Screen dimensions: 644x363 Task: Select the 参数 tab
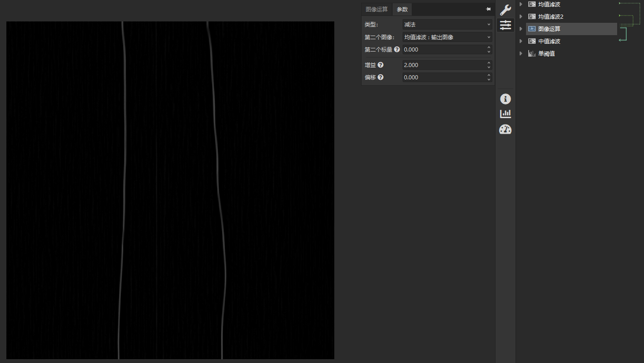[402, 9]
